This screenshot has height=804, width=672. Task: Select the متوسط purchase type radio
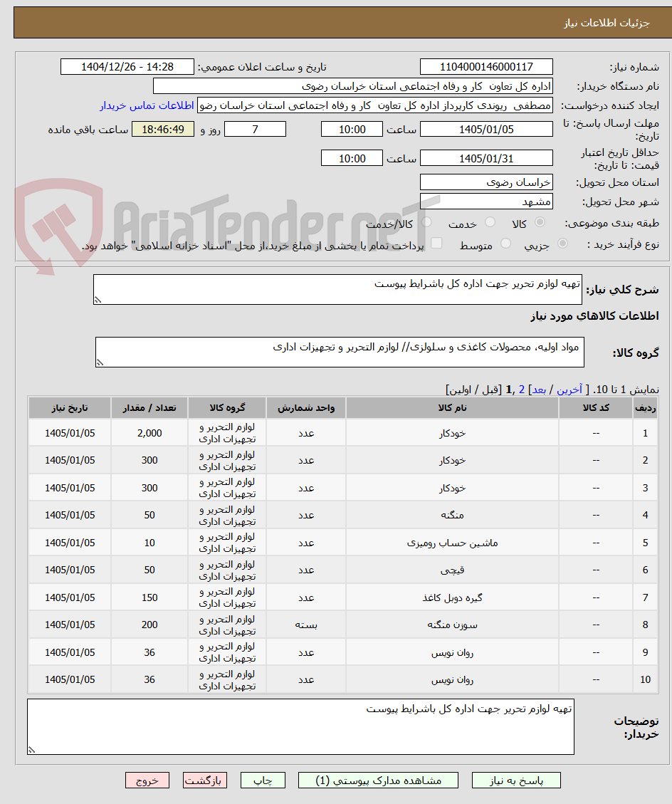[x=505, y=244]
